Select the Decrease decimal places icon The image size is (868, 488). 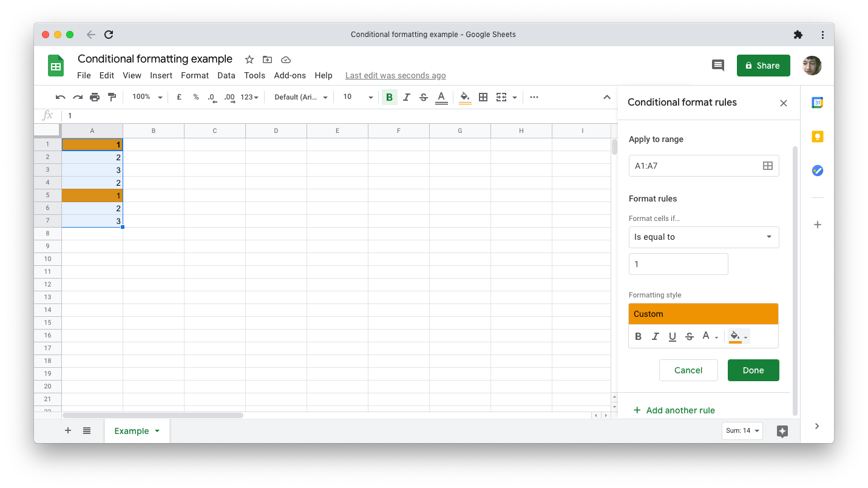212,97
